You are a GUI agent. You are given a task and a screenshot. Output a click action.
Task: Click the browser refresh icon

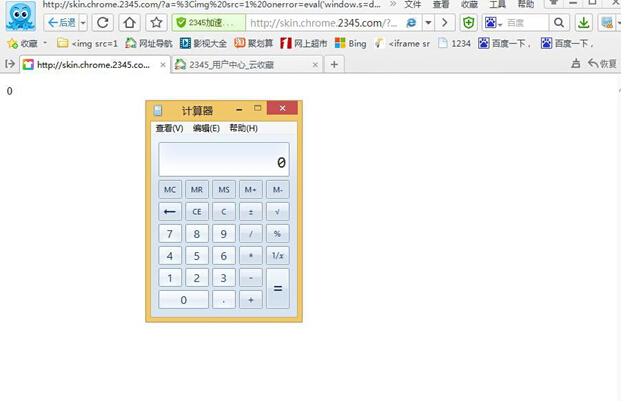pyautogui.click(x=103, y=22)
